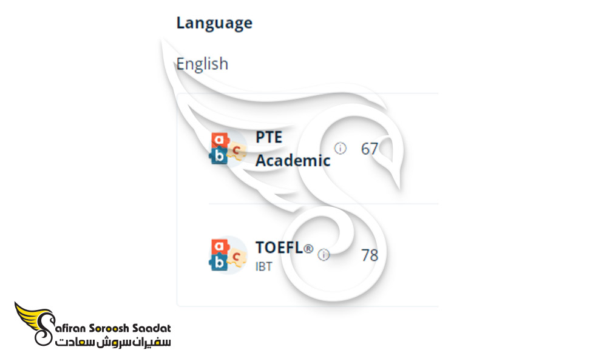Click the divider line between test rows
This screenshot has width=607, height=364.
coord(324,203)
